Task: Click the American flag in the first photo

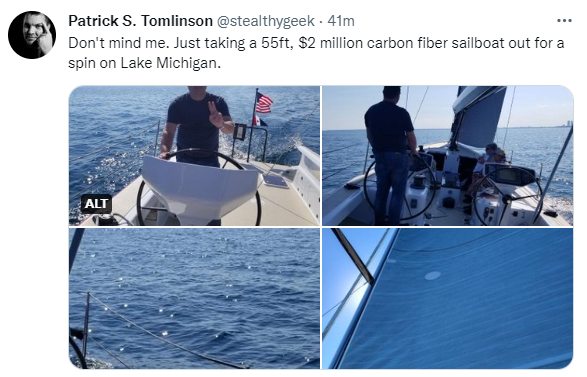Action: pyautogui.click(x=264, y=103)
